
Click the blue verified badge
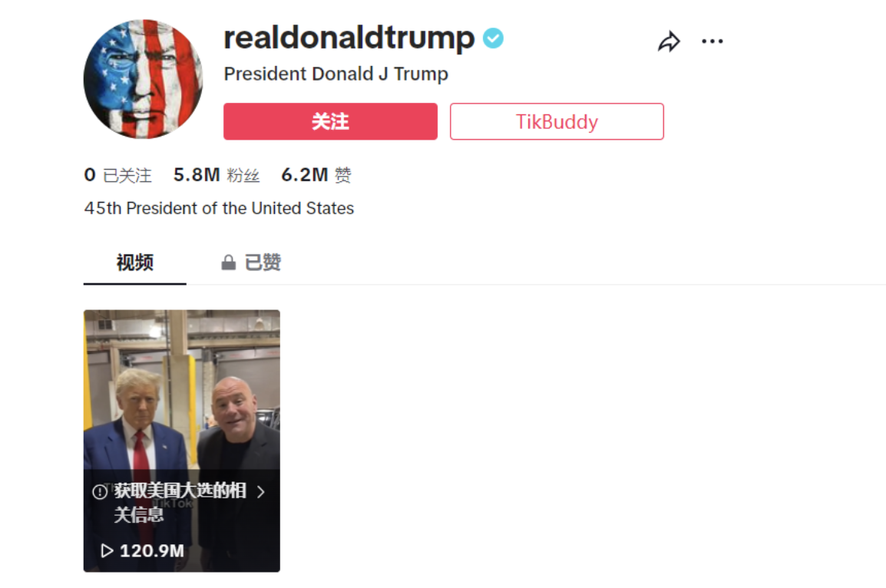point(494,38)
